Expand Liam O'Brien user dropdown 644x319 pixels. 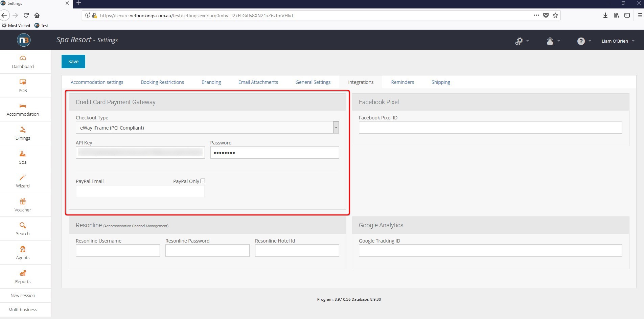[618, 41]
